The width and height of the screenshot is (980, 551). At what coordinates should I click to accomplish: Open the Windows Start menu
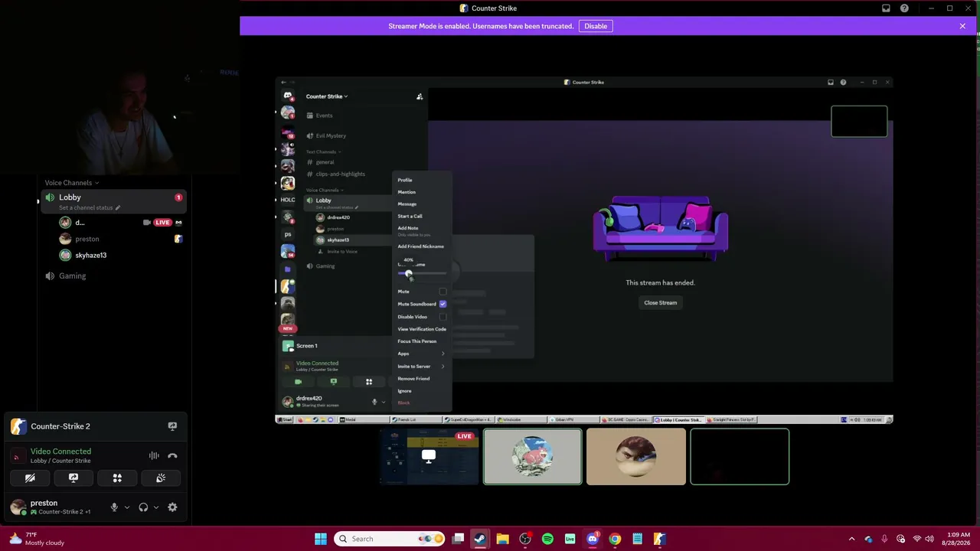[321, 539]
